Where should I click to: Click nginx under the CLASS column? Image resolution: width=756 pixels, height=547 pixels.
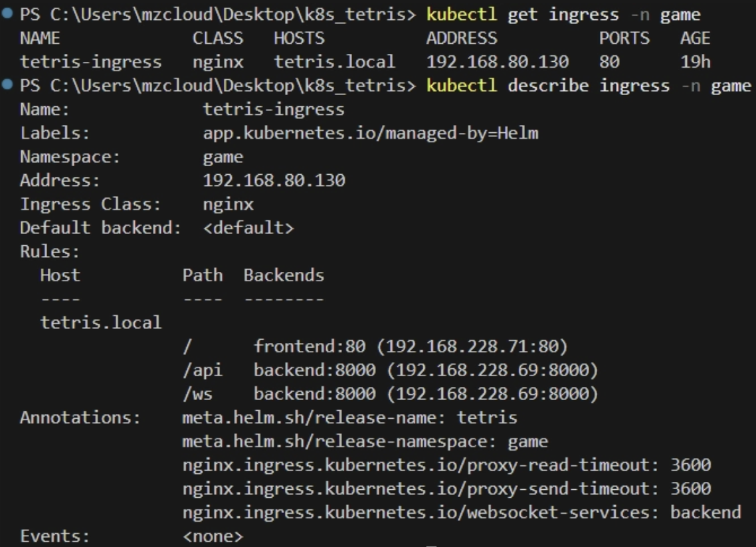(x=217, y=62)
